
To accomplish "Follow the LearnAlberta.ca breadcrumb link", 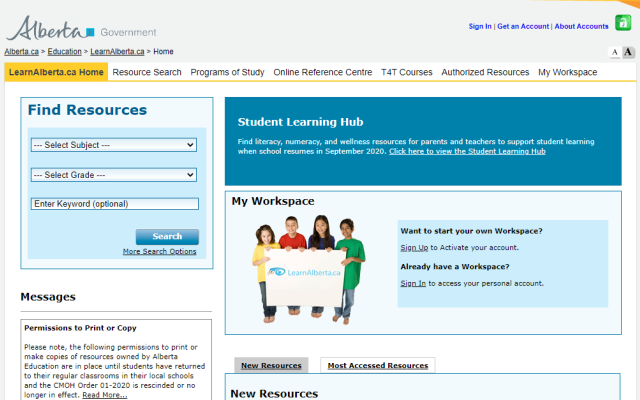I will tap(117, 51).
